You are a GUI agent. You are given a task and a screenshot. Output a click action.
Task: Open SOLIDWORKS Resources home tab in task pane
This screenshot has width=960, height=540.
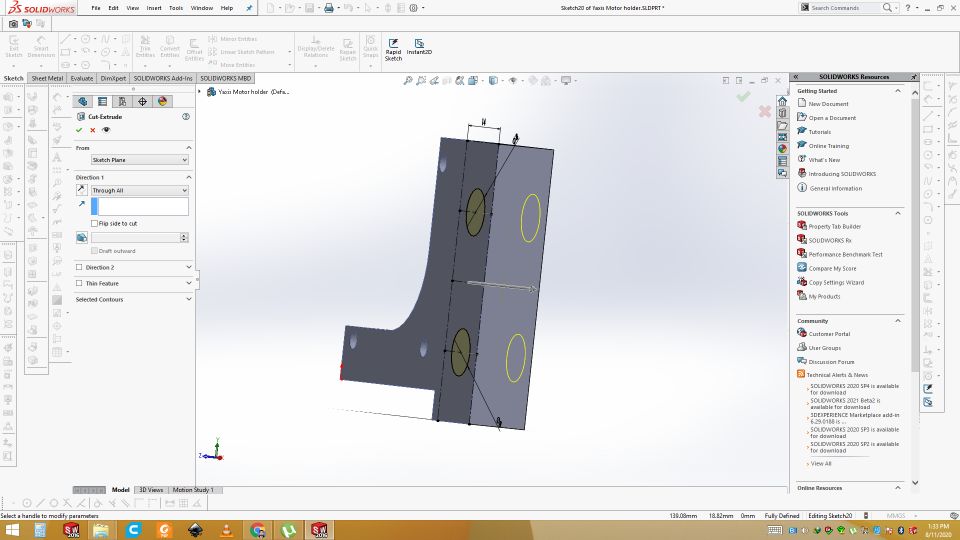coord(782,101)
